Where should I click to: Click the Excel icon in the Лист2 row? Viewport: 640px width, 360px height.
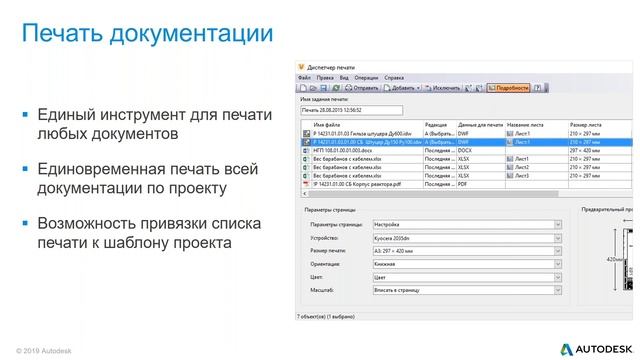click(306, 167)
